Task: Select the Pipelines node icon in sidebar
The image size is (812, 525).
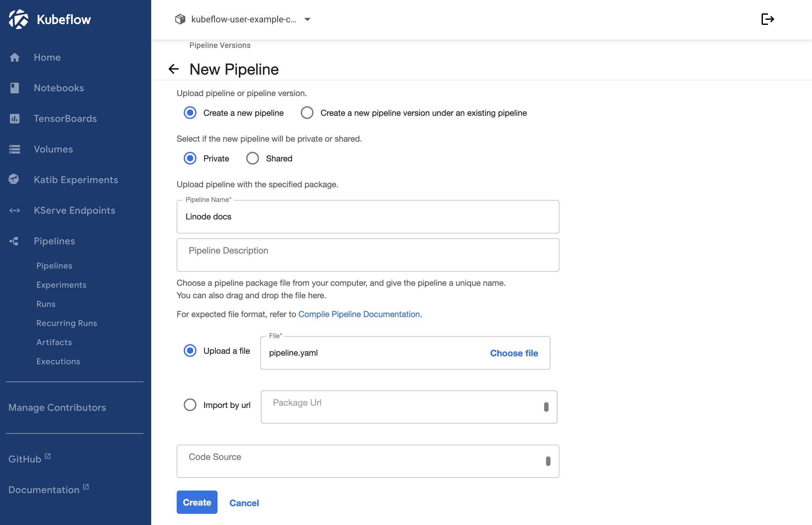Action: click(x=15, y=241)
